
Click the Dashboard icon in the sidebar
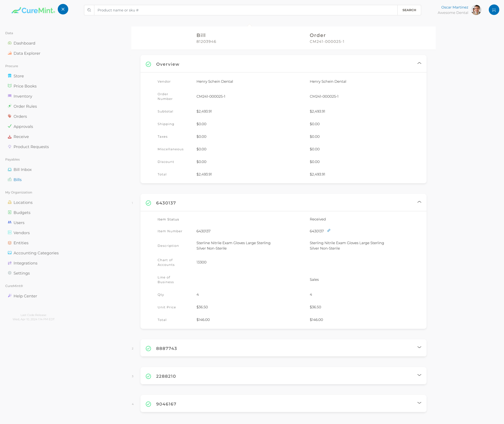pyautogui.click(x=10, y=43)
